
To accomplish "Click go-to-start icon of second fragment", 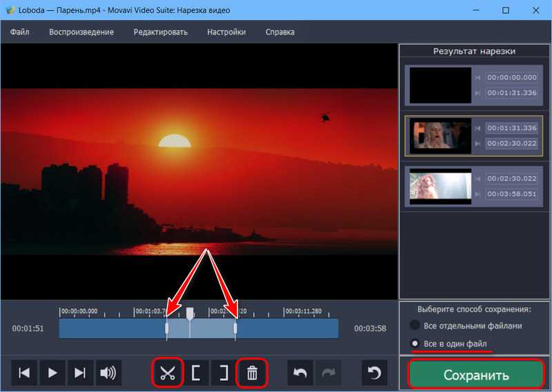I will tap(477, 128).
